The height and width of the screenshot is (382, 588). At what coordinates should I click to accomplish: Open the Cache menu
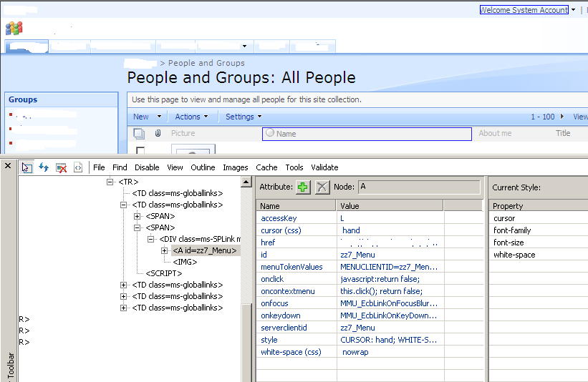click(266, 167)
